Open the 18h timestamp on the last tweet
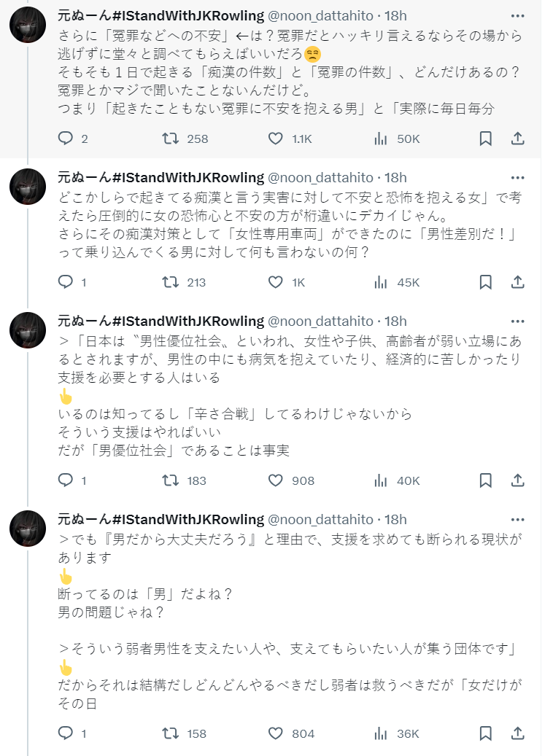This screenshot has width=545, height=756. tap(395, 519)
